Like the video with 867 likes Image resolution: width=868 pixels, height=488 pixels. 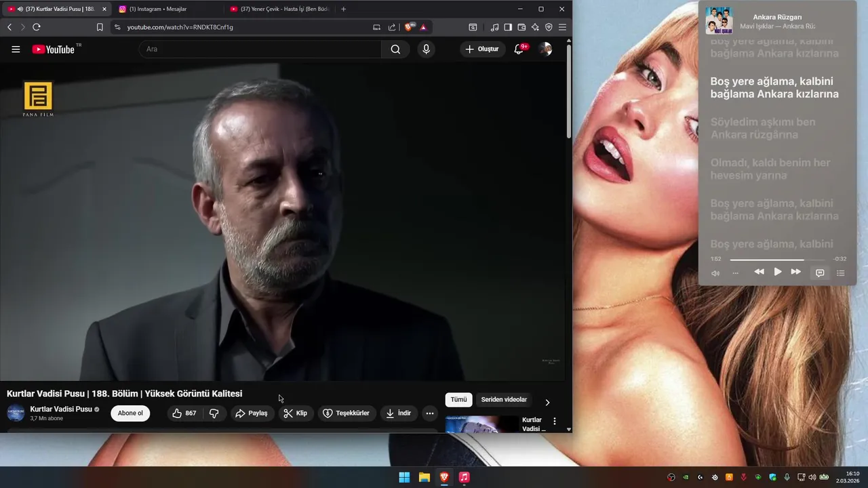tap(184, 413)
